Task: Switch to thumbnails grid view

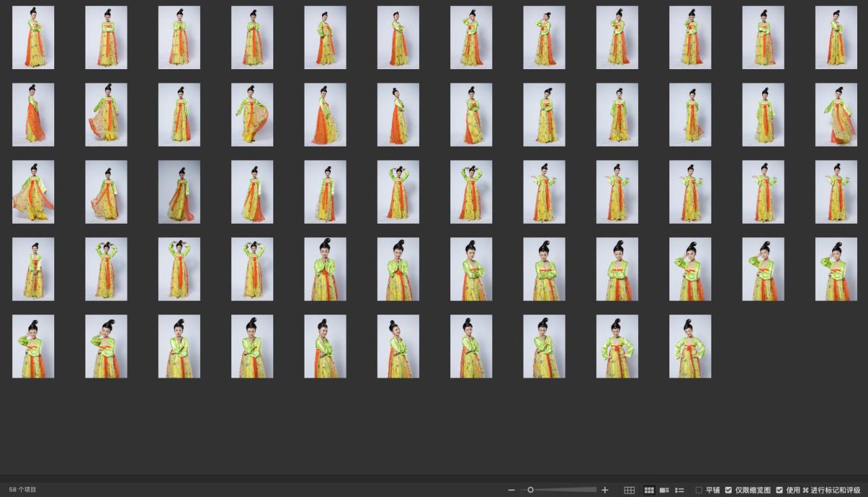Action: [x=649, y=490]
